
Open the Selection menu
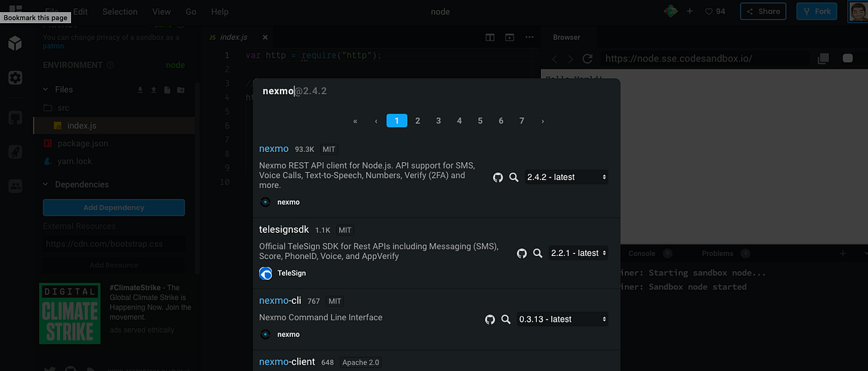tap(120, 12)
